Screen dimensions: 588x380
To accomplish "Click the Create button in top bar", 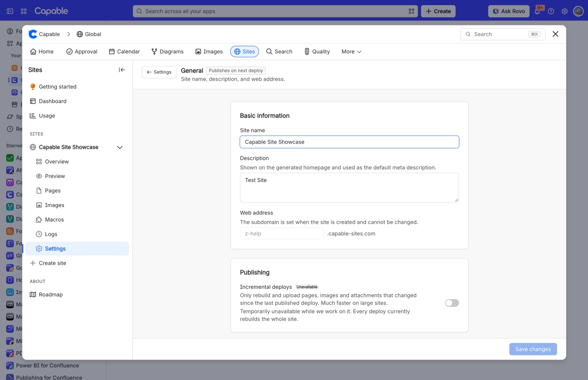I will (x=438, y=11).
